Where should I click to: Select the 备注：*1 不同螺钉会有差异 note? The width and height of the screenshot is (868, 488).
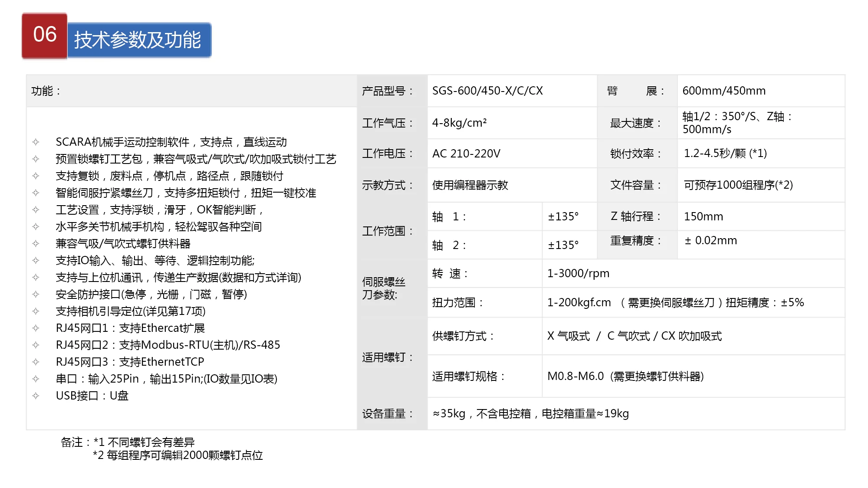(x=128, y=442)
